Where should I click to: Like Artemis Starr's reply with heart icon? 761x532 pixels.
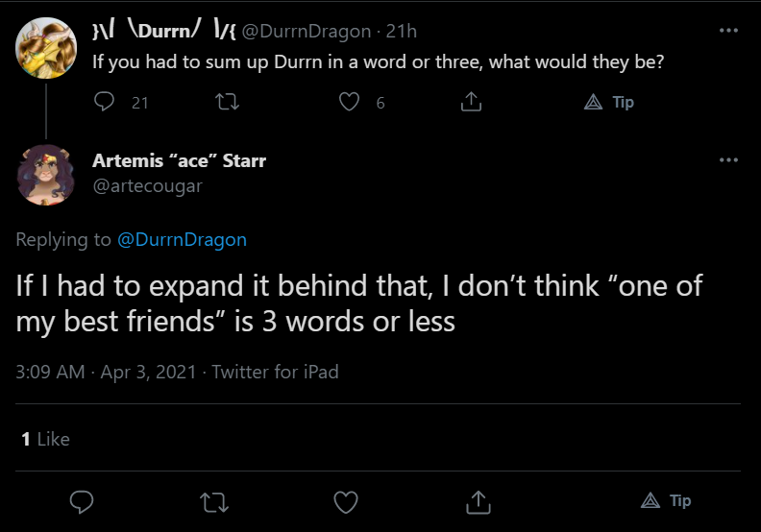[x=346, y=502]
